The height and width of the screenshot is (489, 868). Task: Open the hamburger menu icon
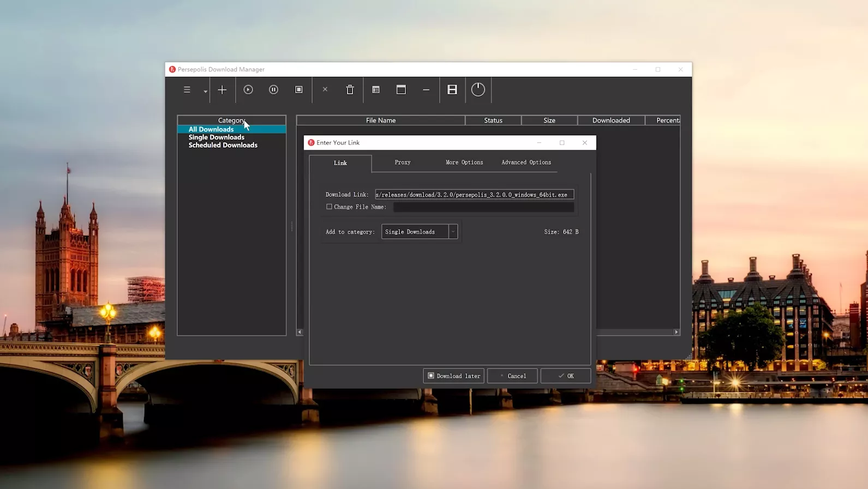(187, 90)
